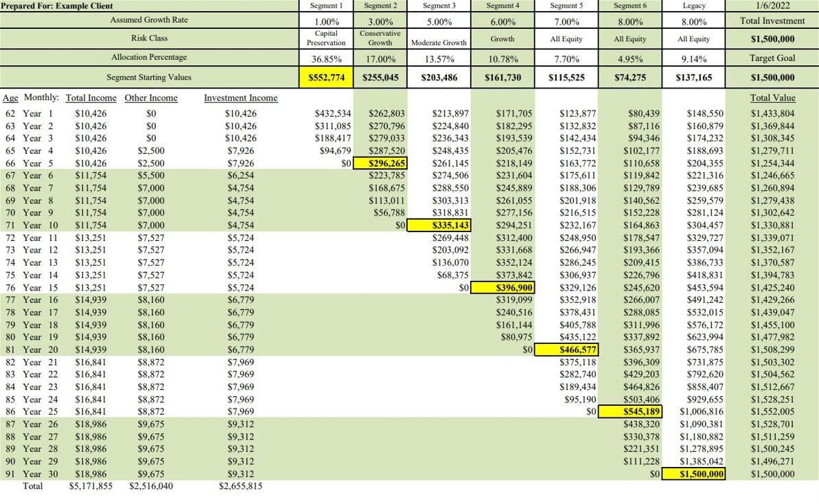
Task: Select the Total Value $1,552,005 cell
Action: click(772, 411)
